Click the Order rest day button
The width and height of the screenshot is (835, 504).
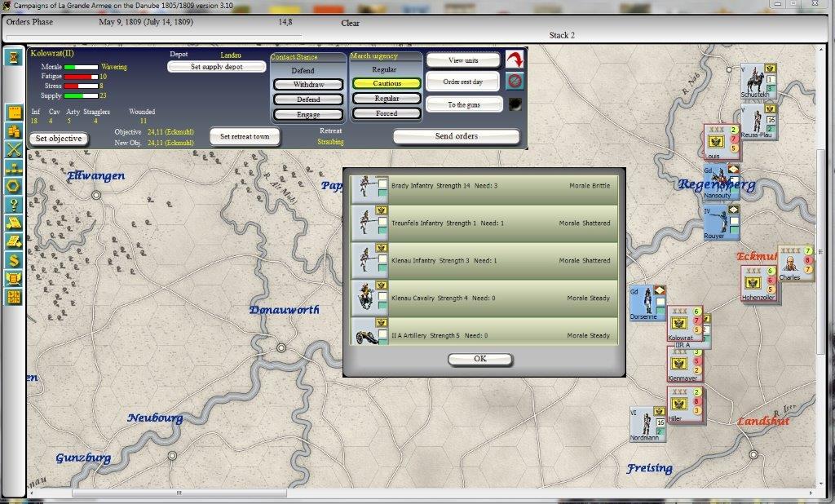463,82
